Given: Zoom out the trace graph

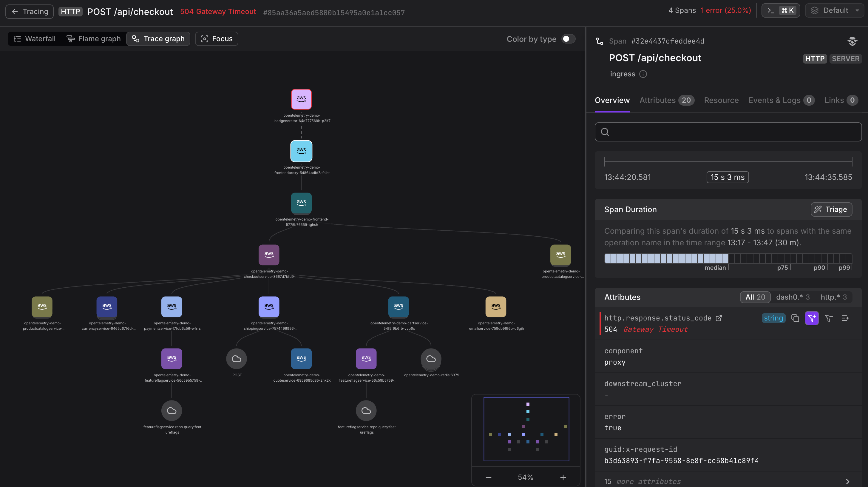Looking at the screenshot, I should tap(488, 477).
